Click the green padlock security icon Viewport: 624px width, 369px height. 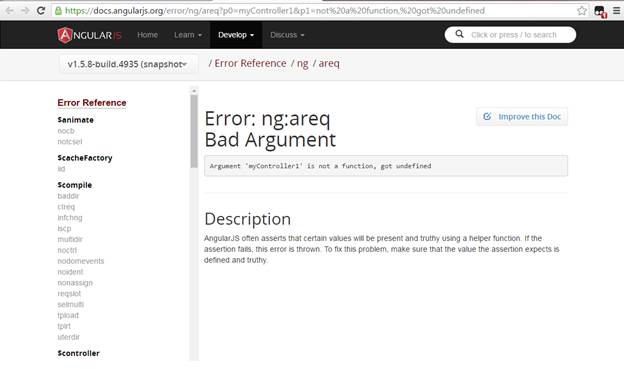pyautogui.click(x=58, y=11)
